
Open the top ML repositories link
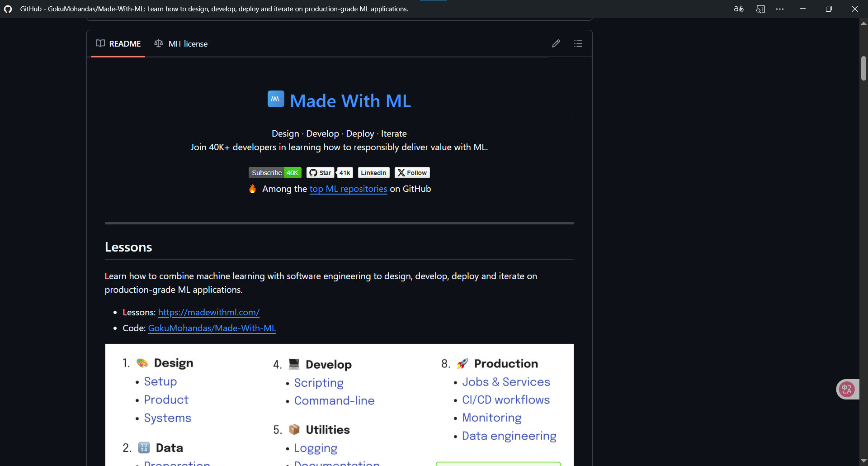click(348, 189)
